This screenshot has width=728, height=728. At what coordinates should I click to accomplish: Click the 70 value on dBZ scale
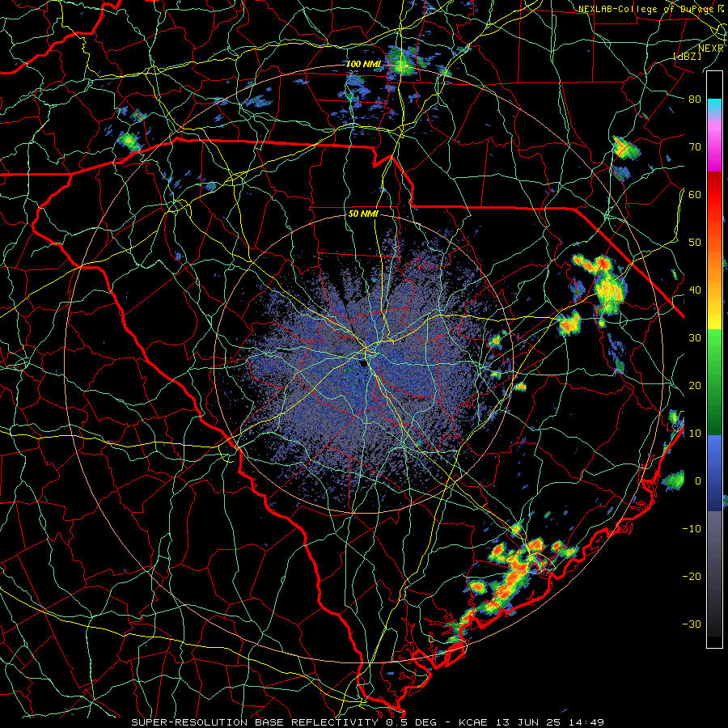point(695,146)
